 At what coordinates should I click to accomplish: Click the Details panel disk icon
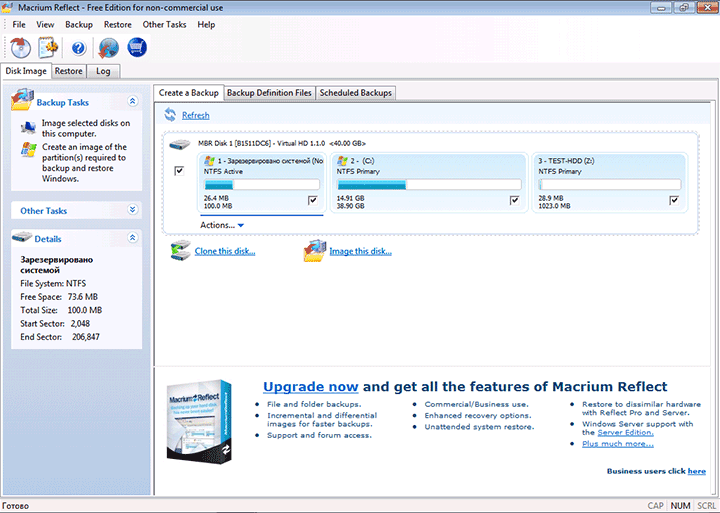coord(22,237)
